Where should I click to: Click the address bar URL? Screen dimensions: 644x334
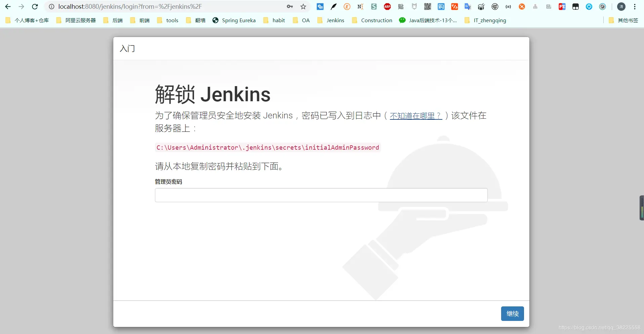tap(130, 7)
